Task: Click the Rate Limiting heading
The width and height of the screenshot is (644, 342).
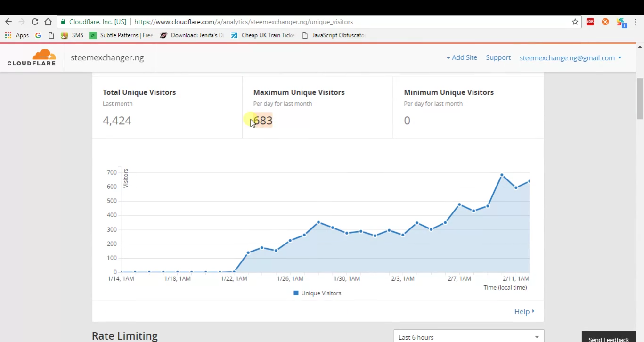Action: point(125,336)
